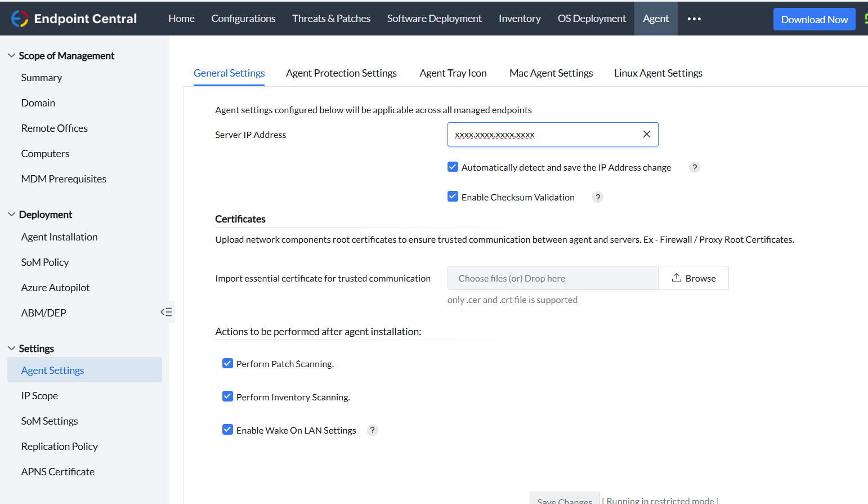Open SoM Policy

45,262
